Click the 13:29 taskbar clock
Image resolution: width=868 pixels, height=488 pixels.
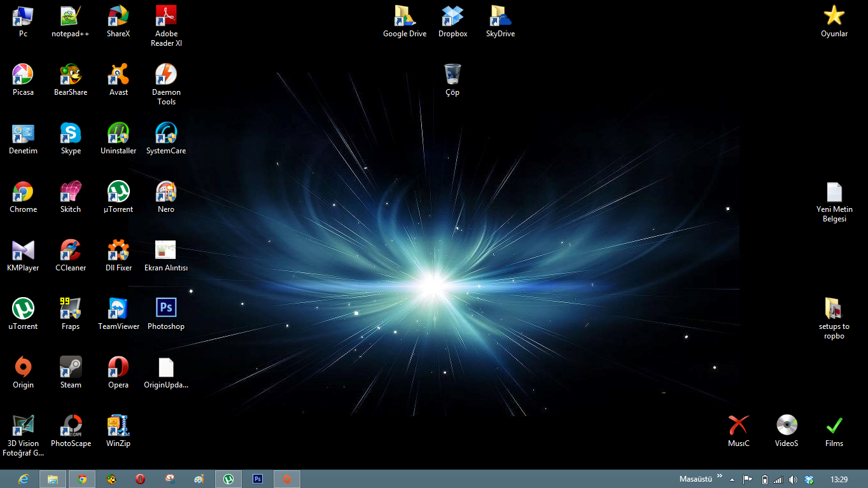click(x=839, y=480)
